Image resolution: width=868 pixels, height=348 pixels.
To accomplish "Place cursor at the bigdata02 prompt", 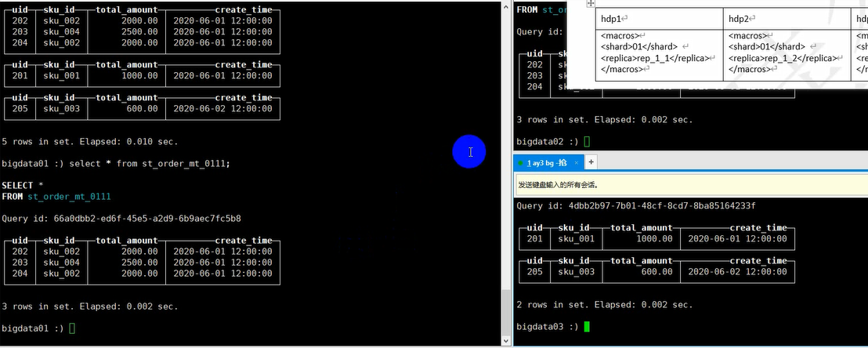I will point(588,141).
